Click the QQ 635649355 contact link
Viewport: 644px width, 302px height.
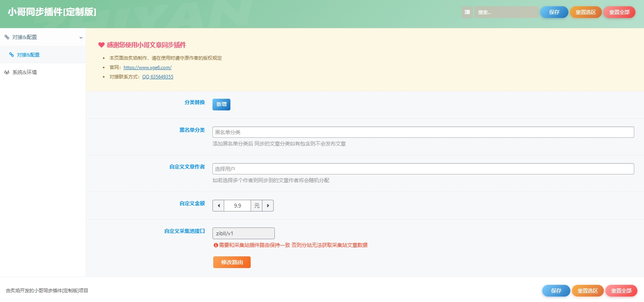(x=157, y=77)
